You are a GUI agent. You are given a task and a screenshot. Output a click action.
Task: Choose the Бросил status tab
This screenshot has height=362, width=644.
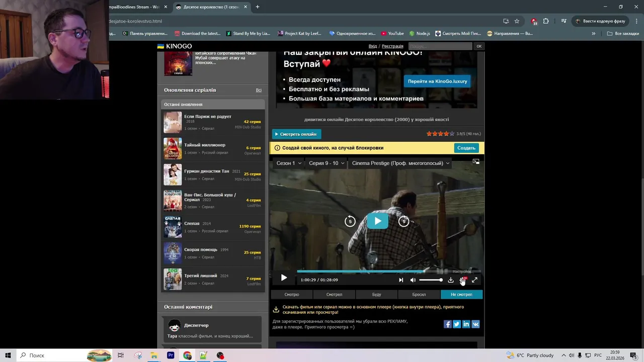419,295
